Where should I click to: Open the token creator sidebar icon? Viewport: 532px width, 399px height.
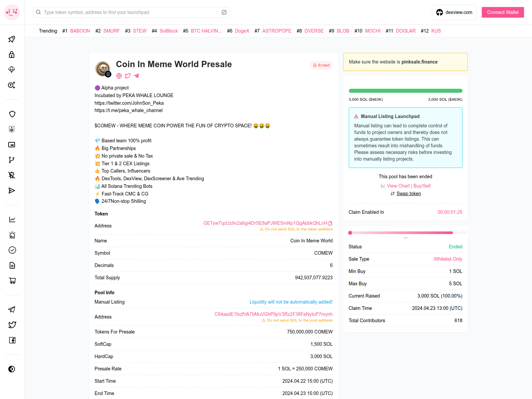pos(12,85)
